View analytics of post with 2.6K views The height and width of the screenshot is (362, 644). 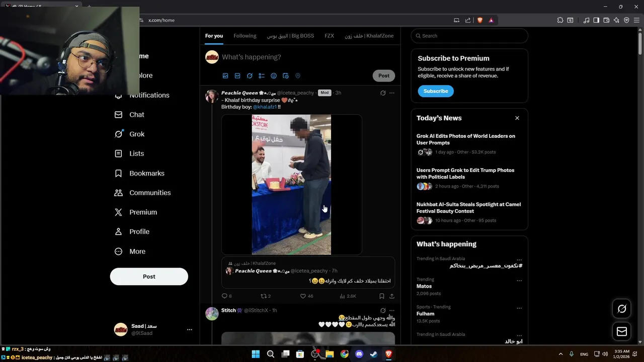coord(348,296)
